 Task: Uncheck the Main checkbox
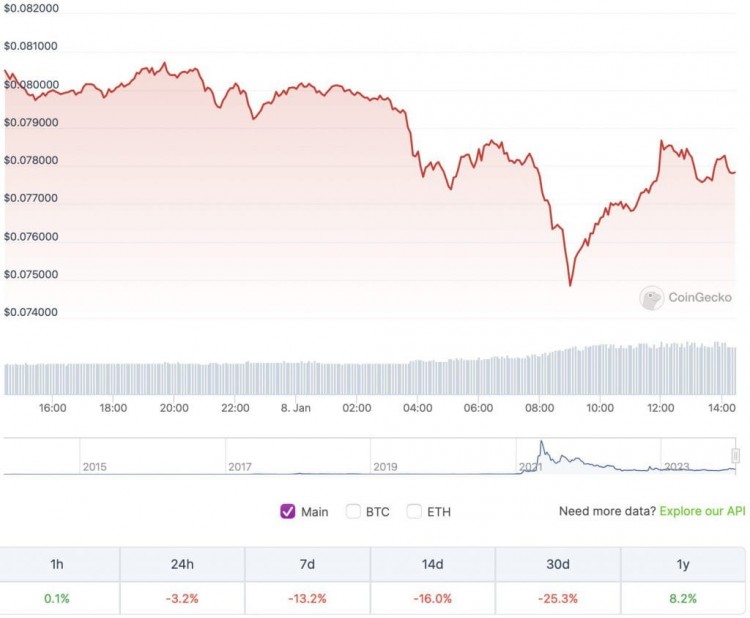tap(288, 511)
